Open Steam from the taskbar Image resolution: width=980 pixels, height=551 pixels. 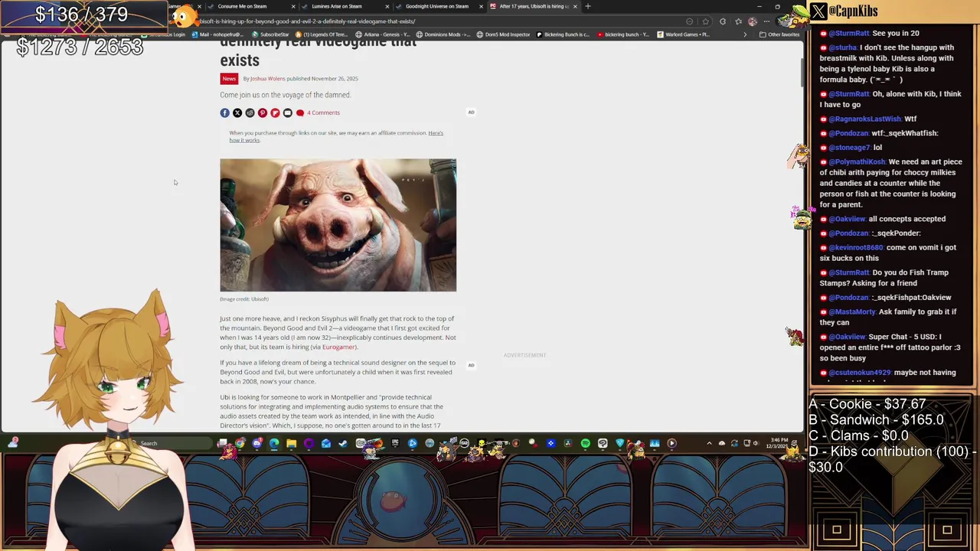click(x=343, y=443)
